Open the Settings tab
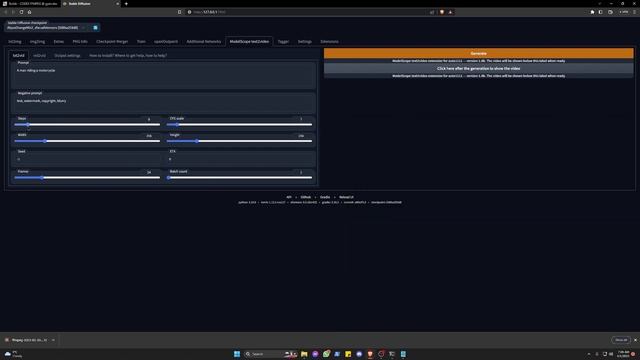 (304, 42)
